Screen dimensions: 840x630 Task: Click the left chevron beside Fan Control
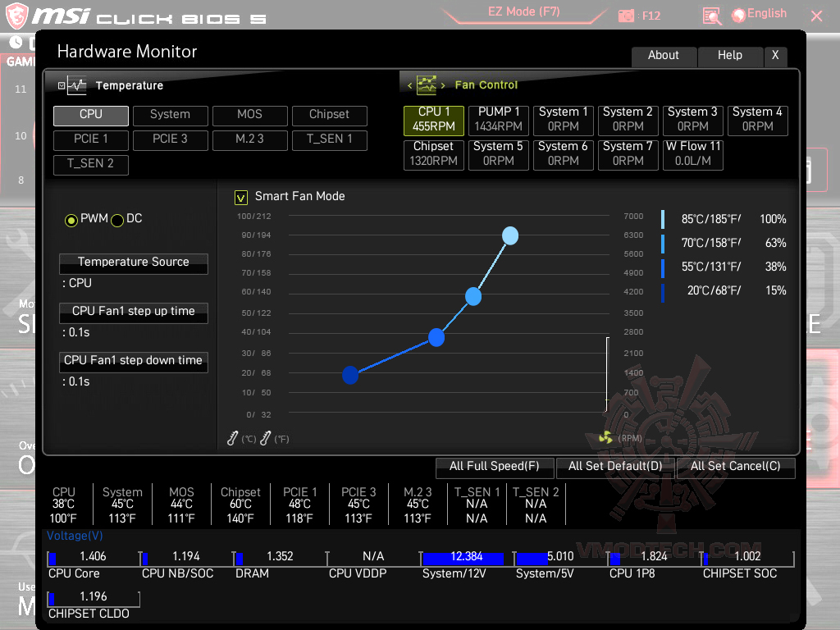coord(409,84)
